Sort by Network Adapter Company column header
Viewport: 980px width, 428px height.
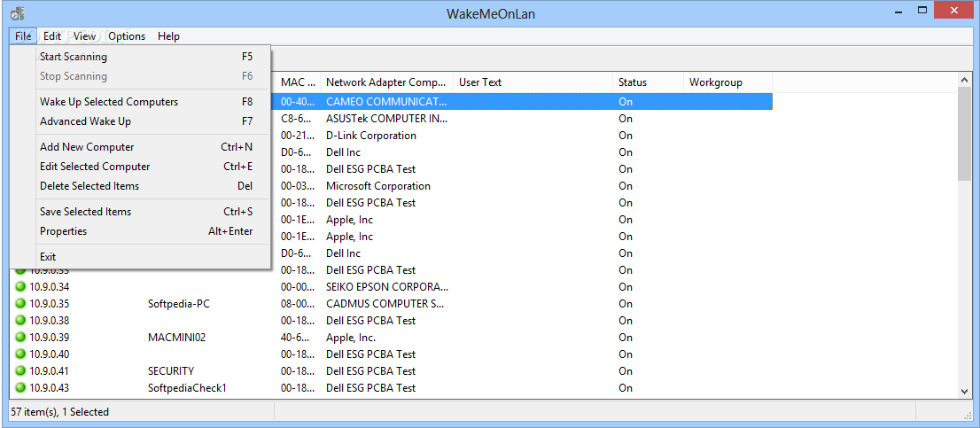[x=387, y=82]
